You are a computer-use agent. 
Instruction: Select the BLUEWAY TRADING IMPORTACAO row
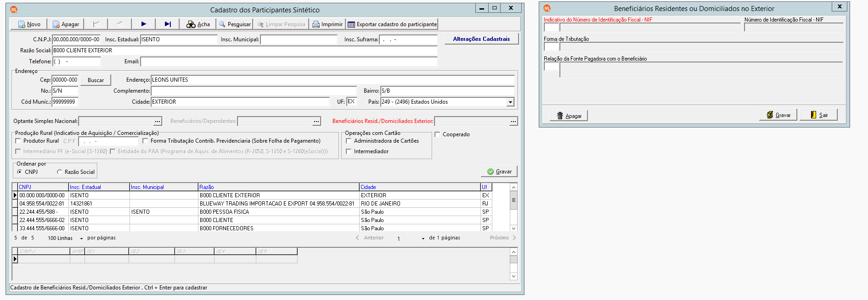tap(252, 204)
